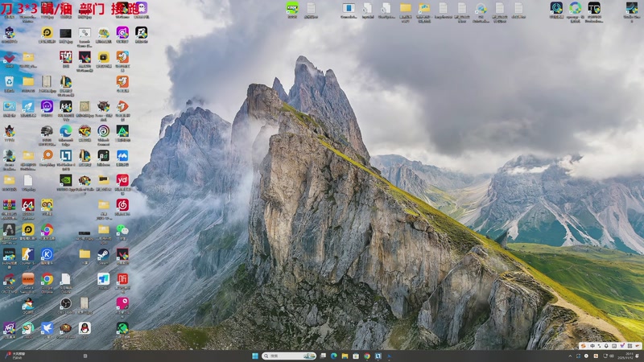This screenshot has width=644, height=362.
Task: Launch the Steam desktop shortcut
Action: [x=104, y=254]
